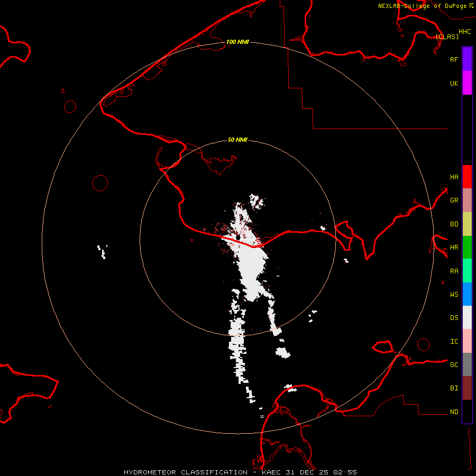Click the HA red legend swatch
The height and width of the screenshot is (476, 476).
(467, 177)
